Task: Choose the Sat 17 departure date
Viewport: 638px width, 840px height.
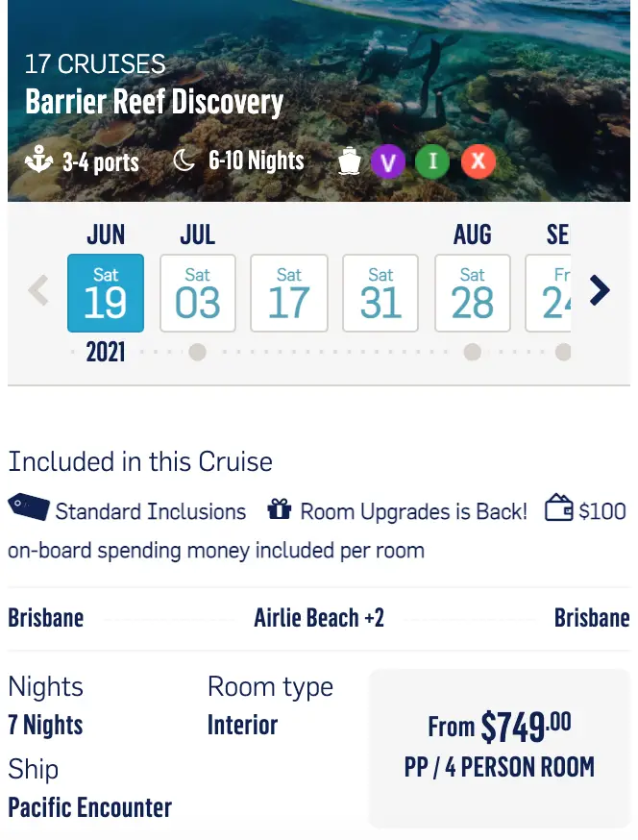Action: (289, 293)
